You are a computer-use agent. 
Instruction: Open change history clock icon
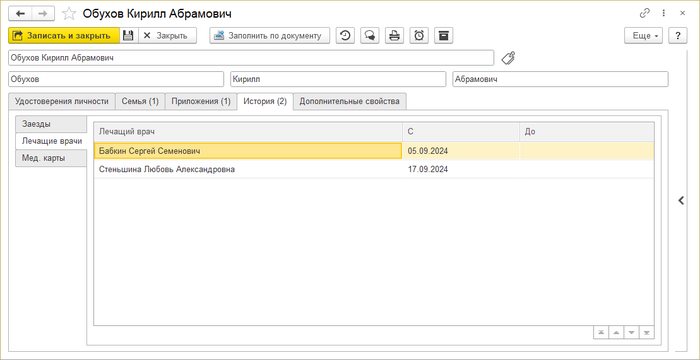click(345, 36)
